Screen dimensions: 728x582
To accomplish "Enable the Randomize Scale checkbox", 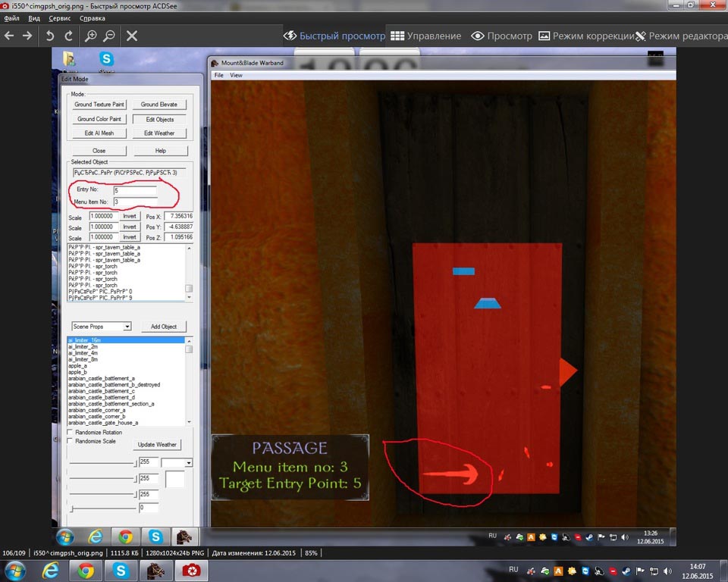I will 71,441.
